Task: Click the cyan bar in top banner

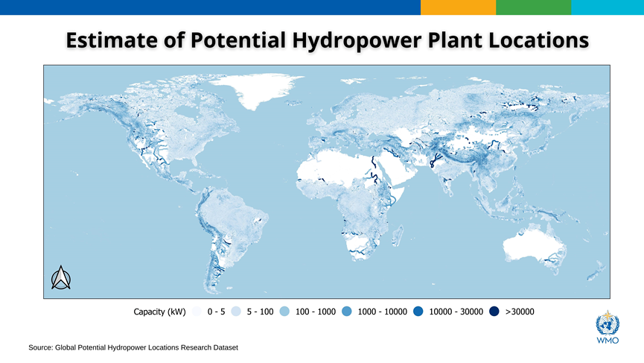Action: point(608,7)
